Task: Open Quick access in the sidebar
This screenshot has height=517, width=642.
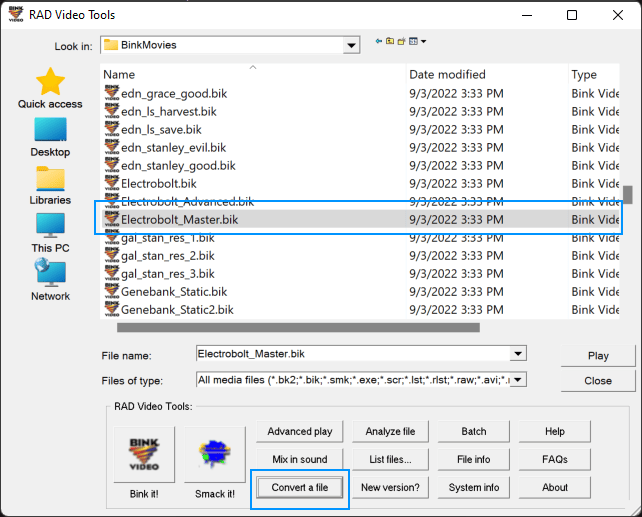Action: click(50, 88)
